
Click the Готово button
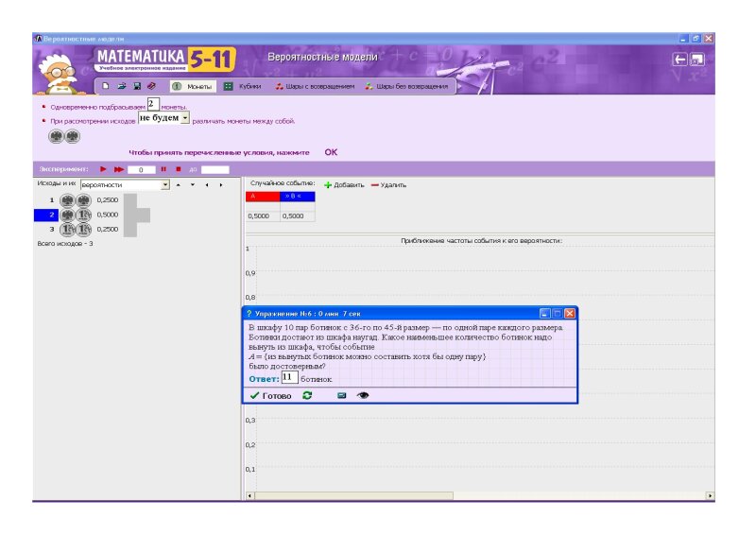[x=271, y=395]
